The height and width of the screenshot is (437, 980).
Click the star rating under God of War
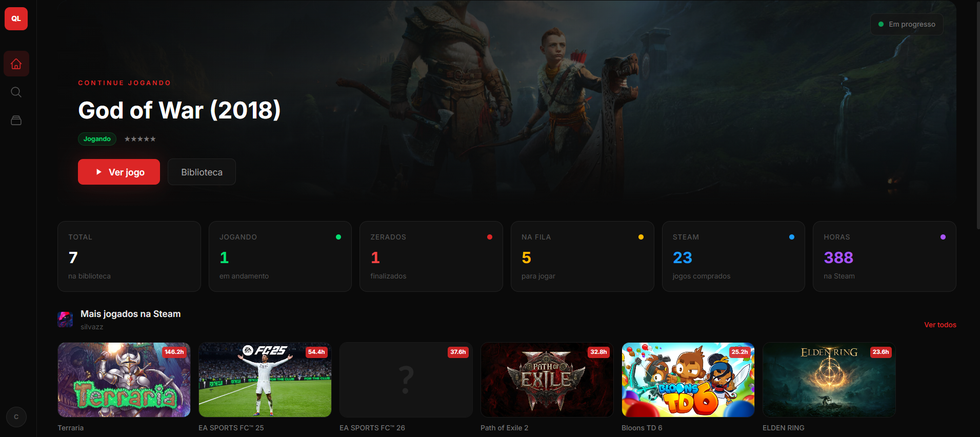[x=140, y=139]
